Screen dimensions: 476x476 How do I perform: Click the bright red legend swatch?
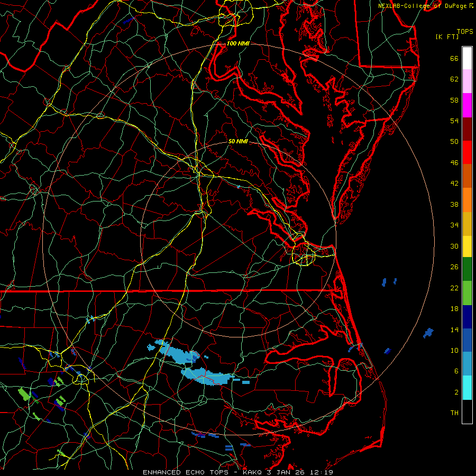(x=467, y=152)
